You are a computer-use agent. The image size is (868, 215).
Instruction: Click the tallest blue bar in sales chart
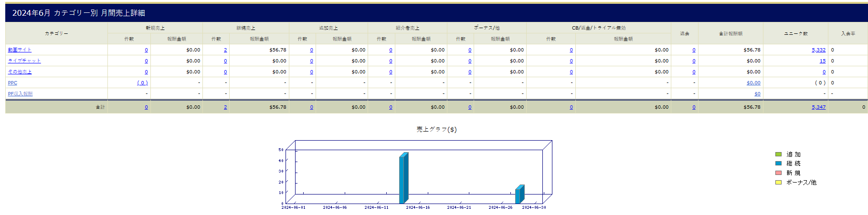pyautogui.click(x=403, y=179)
